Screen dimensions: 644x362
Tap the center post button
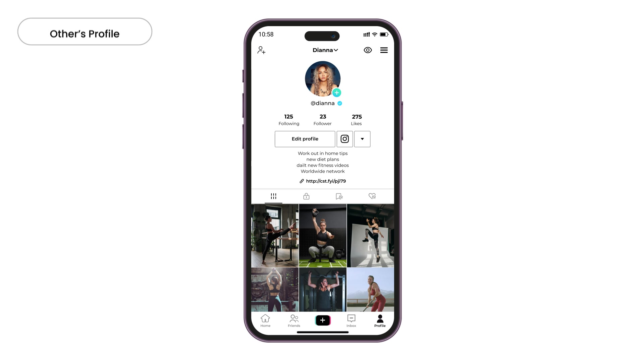[322, 319]
